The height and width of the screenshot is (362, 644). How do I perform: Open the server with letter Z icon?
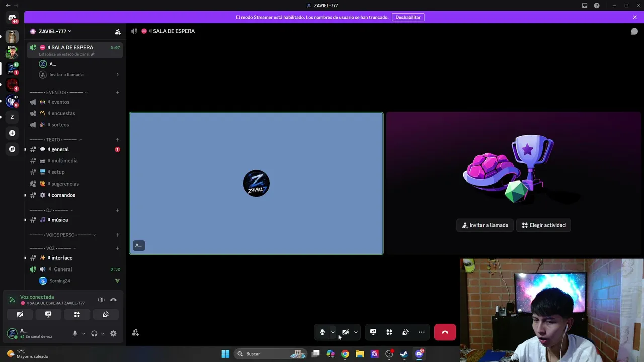[x=12, y=117]
